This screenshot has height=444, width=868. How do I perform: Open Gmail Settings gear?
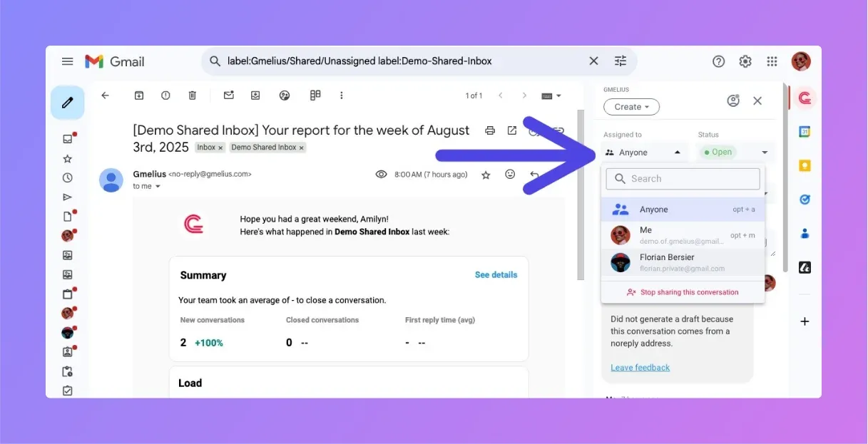(x=745, y=61)
